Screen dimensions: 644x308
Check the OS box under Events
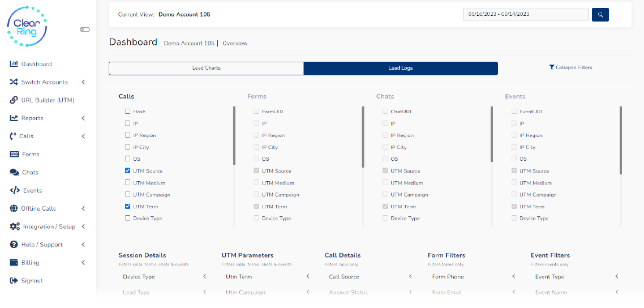[x=514, y=159]
